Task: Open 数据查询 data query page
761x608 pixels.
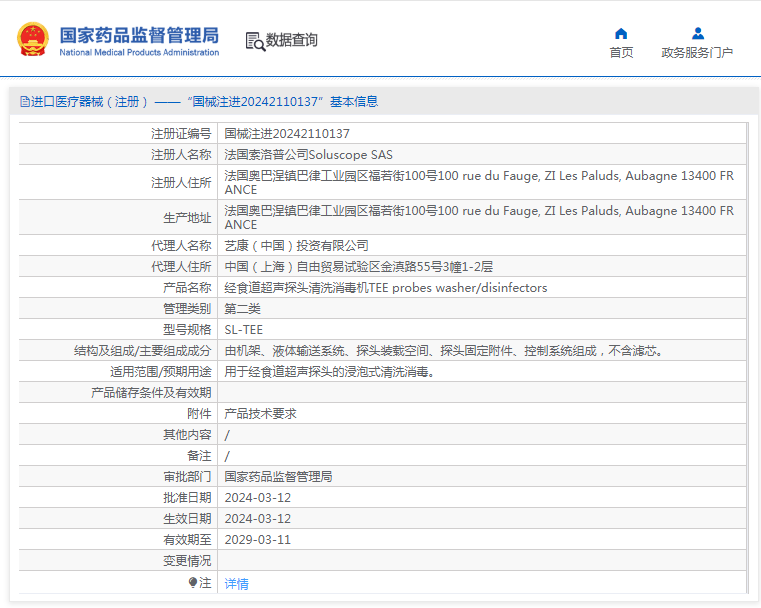Action: point(292,40)
